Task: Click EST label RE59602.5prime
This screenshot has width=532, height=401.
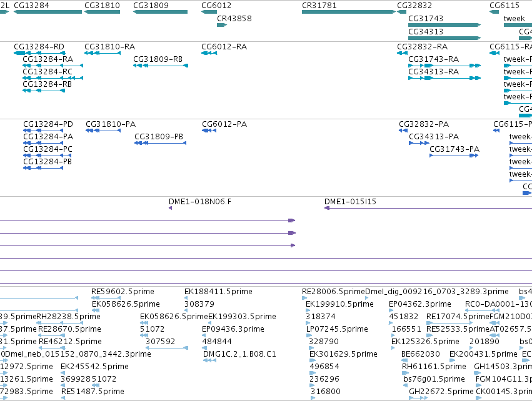Action: [x=123, y=292]
